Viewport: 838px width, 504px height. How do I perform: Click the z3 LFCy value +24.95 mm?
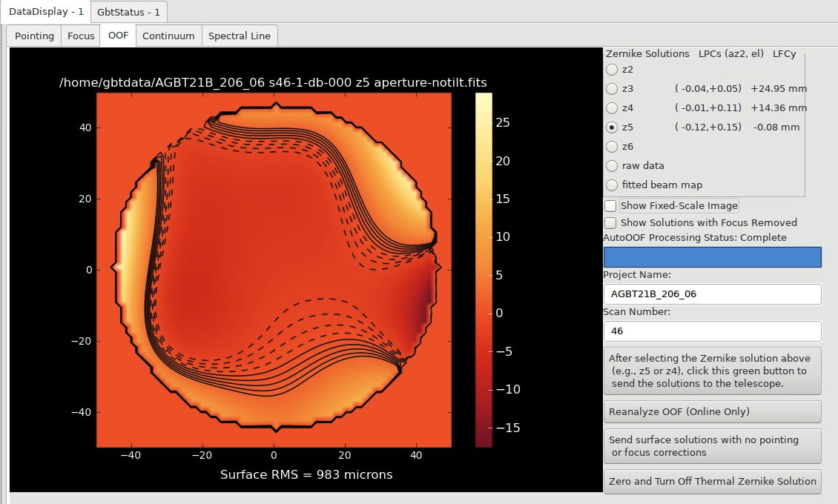(x=779, y=89)
